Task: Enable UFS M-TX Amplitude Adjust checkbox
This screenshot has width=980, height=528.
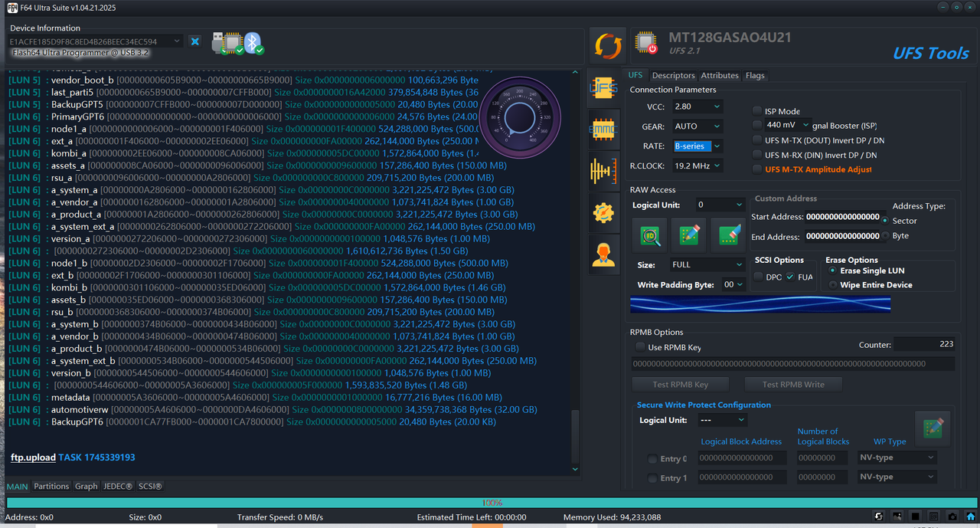Action: coord(757,169)
